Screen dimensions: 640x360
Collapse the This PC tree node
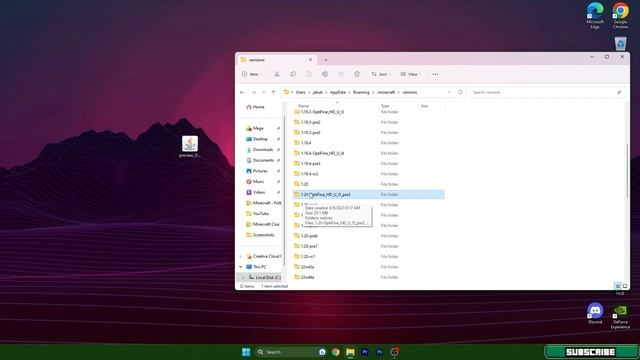[x=240, y=267]
